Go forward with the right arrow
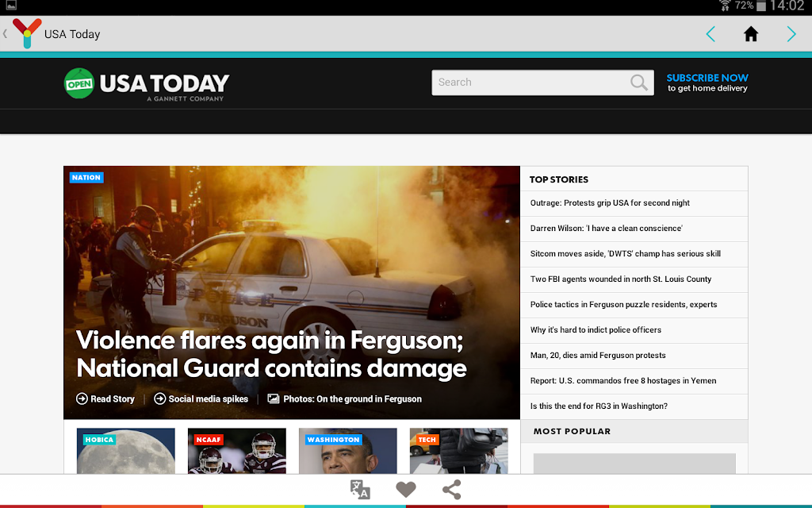Image resolution: width=812 pixels, height=508 pixels. point(791,34)
